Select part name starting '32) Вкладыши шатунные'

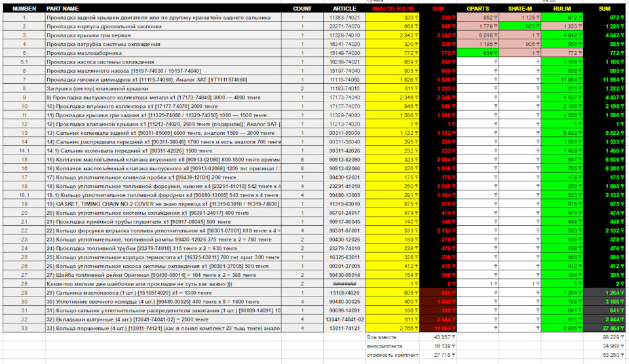[163, 319]
